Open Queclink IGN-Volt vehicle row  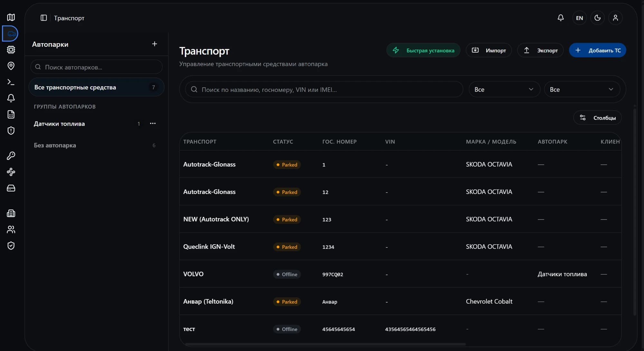click(x=400, y=247)
